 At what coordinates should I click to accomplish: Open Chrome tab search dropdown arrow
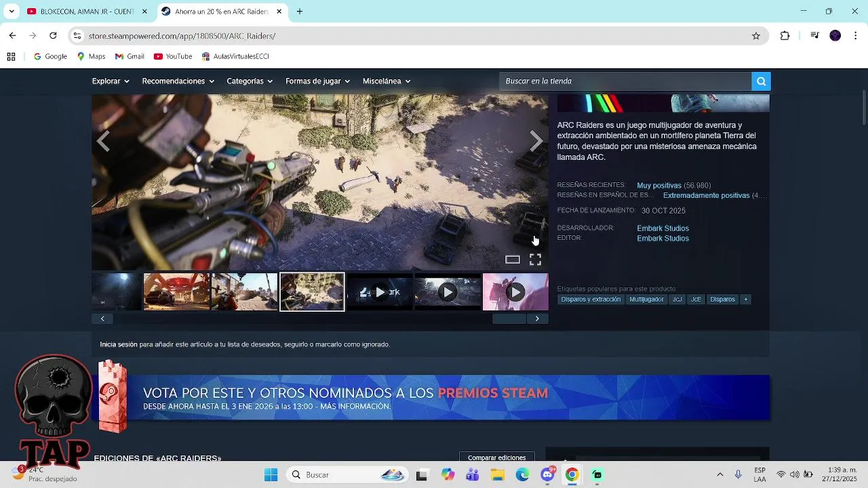pyautogui.click(x=11, y=12)
